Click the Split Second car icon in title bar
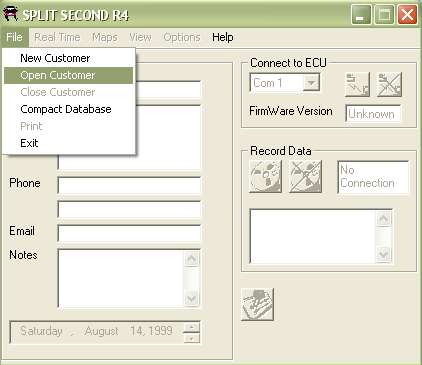422x365 pixels. 11,14
